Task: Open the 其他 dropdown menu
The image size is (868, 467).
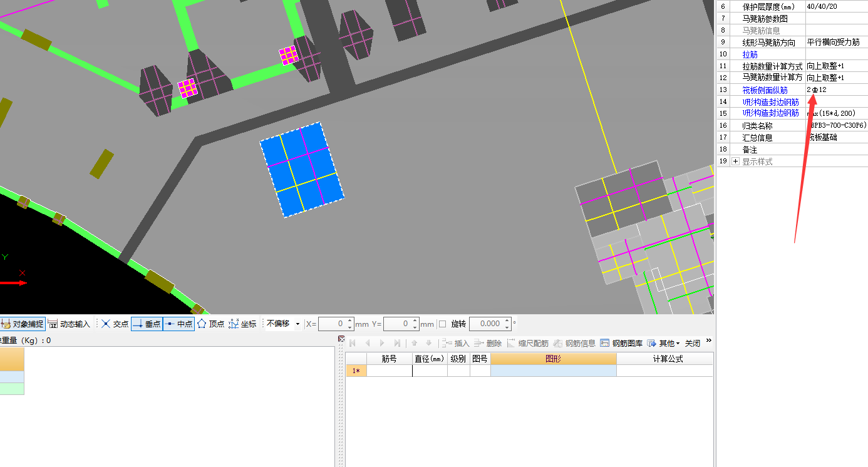Action: pyautogui.click(x=663, y=343)
